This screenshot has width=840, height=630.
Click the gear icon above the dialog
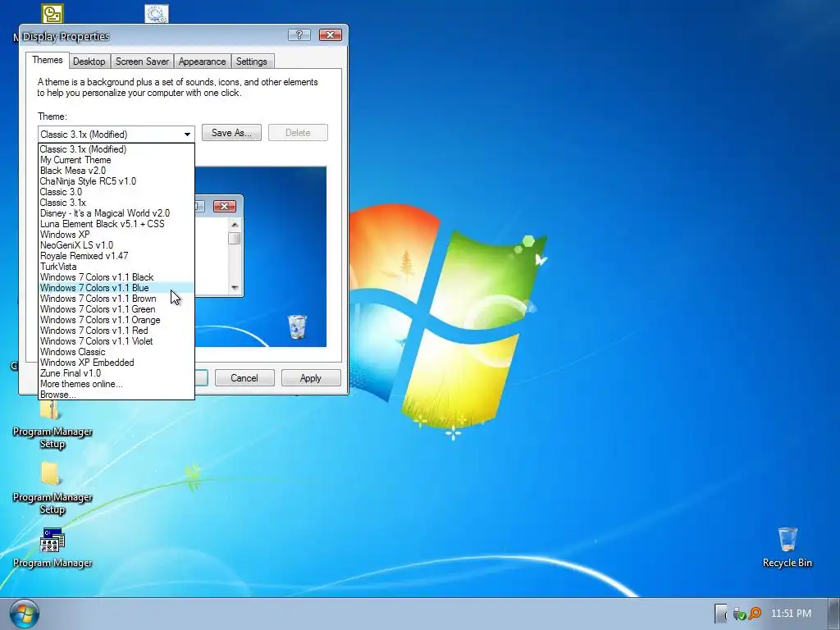[x=157, y=13]
